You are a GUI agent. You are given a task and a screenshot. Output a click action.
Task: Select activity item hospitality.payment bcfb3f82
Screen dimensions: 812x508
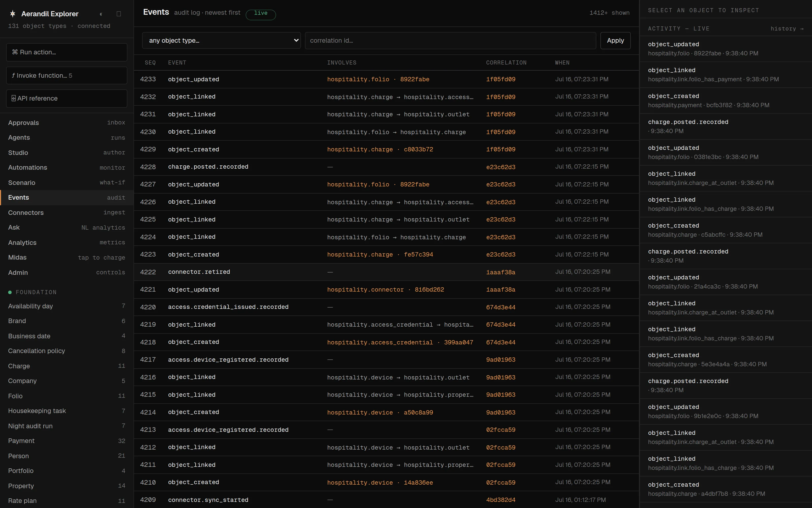pos(725,101)
